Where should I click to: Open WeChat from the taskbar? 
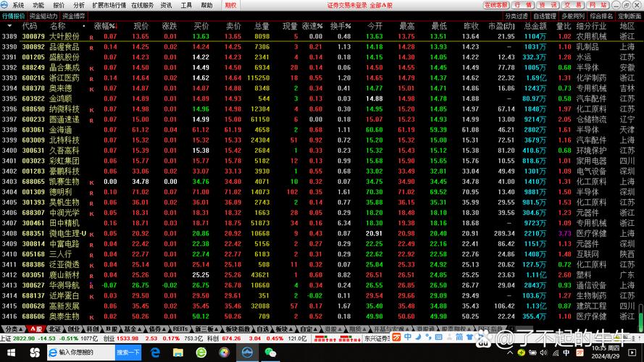point(270,353)
